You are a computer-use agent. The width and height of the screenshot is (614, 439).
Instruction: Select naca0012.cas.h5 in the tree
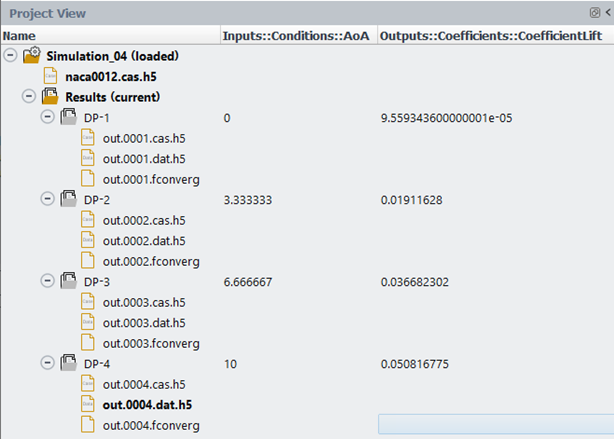111,77
